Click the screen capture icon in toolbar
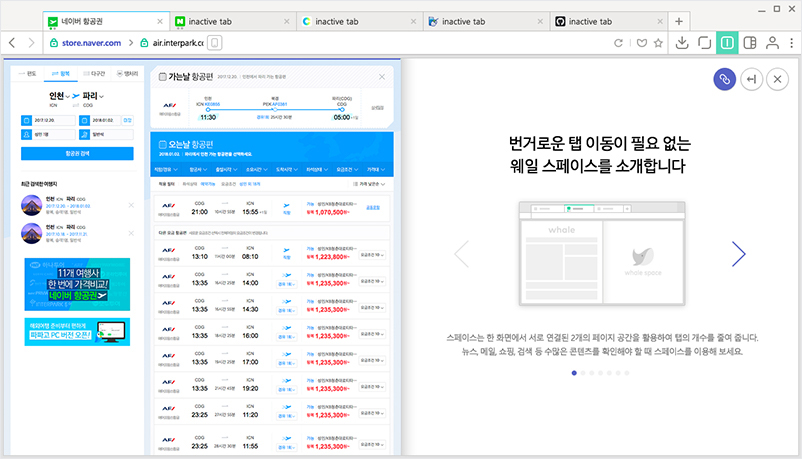The image size is (802, 459). pyautogui.click(x=704, y=43)
